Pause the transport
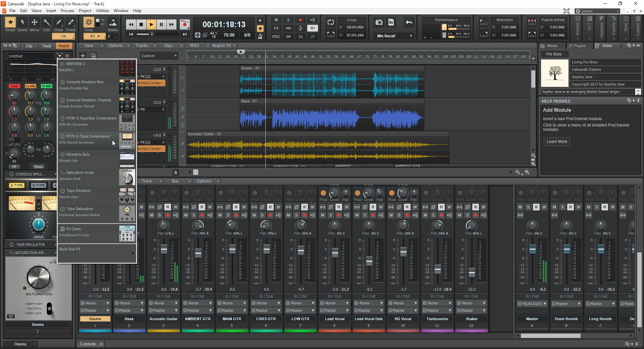 161,24
